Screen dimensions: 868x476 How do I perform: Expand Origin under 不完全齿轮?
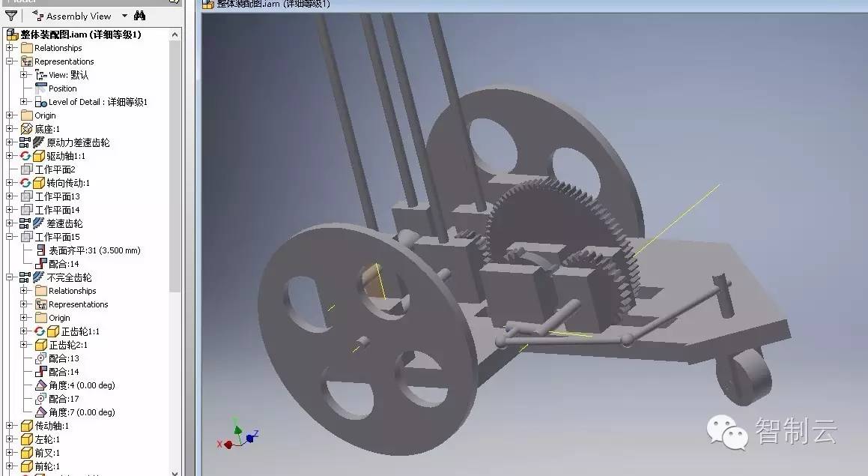tap(24, 318)
